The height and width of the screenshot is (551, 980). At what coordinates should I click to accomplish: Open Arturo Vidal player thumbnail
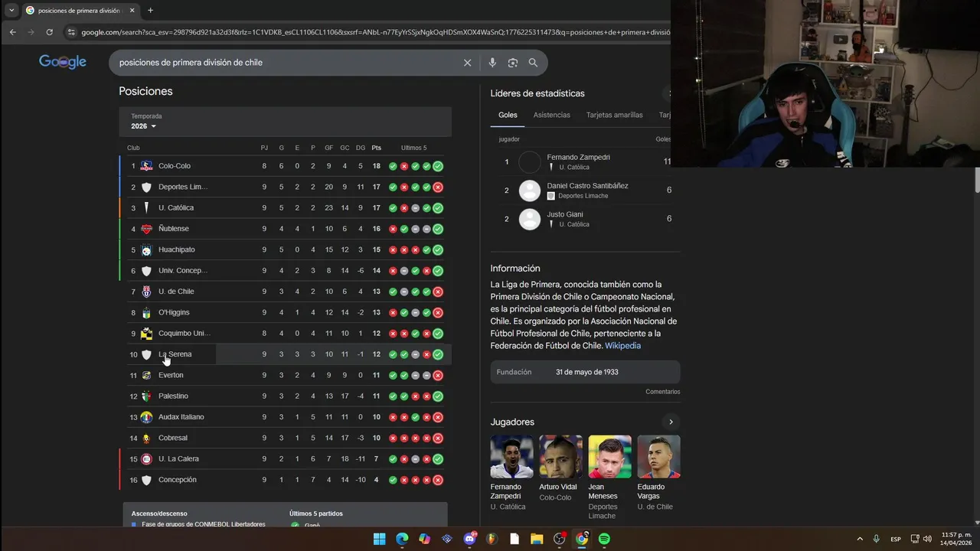click(560, 457)
